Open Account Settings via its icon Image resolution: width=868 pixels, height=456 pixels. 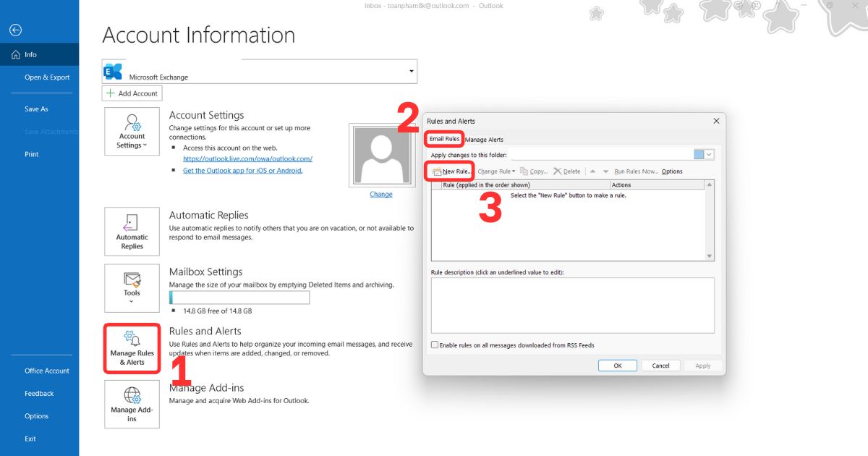(x=132, y=131)
